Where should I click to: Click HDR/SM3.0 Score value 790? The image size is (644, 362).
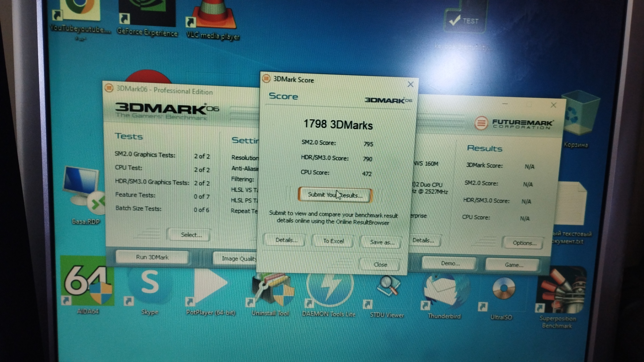tap(367, 159)
